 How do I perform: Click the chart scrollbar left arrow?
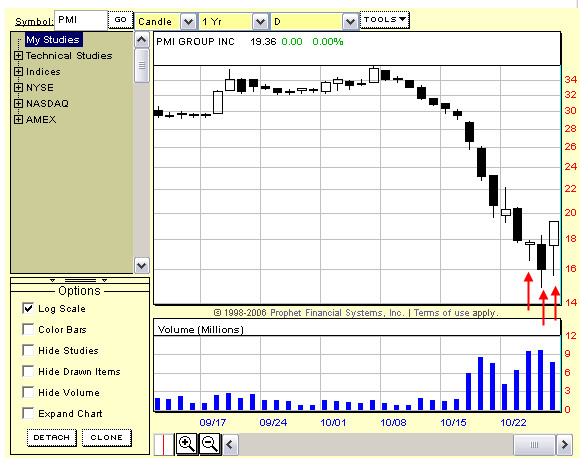pos(230,444)
